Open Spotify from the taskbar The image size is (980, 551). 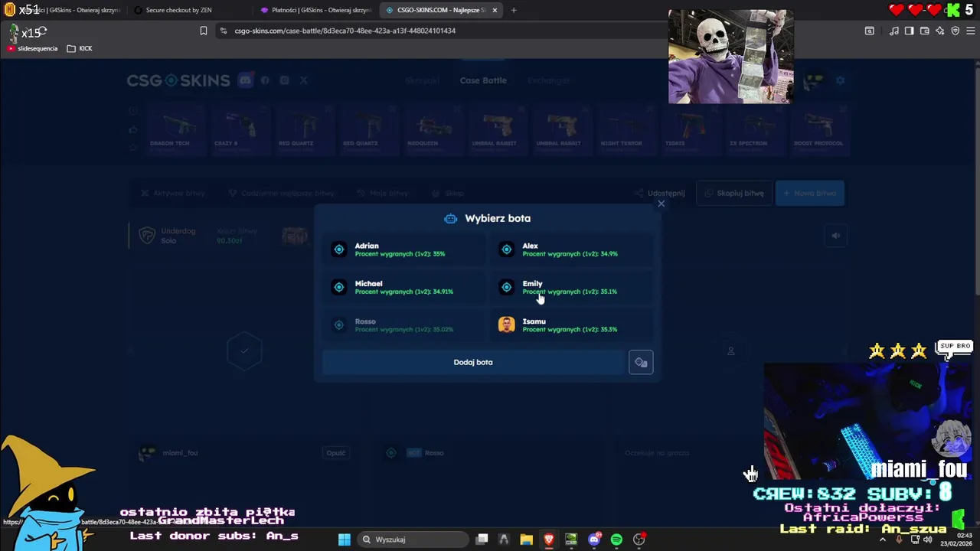pyautogui.click(x=616, y=540)
